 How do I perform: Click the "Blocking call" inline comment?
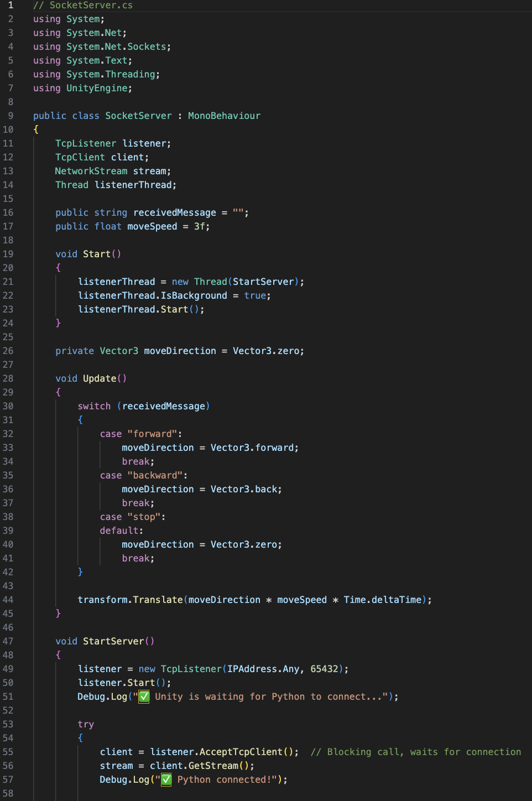coord(415,752)
